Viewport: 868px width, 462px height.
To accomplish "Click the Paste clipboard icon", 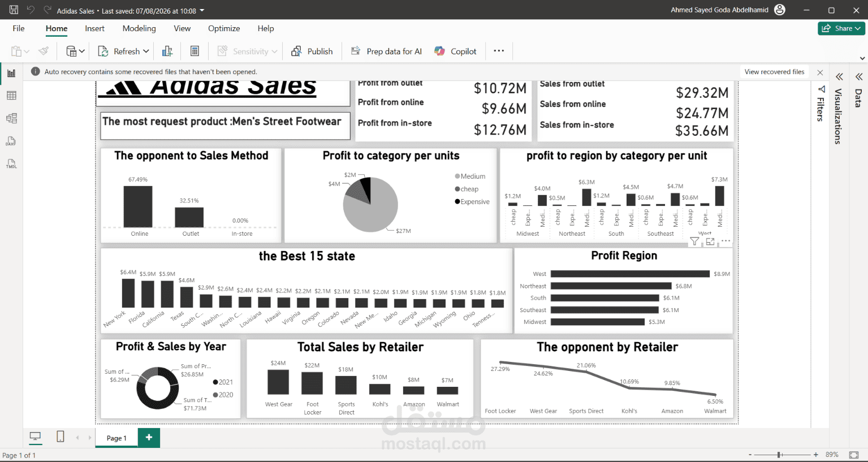I will tap(16, 51).
